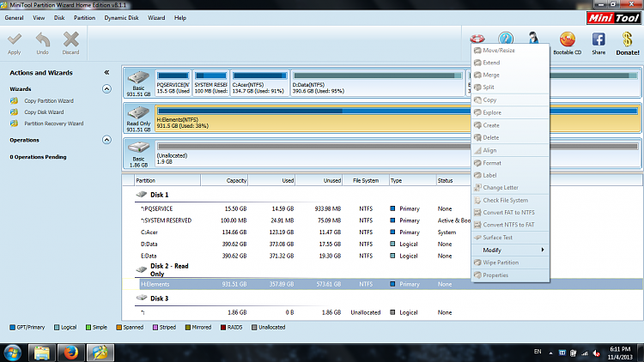This screenshot has height=362, width=644.
Task: Click the Donate dollar icon
Action: pos(627,39)
